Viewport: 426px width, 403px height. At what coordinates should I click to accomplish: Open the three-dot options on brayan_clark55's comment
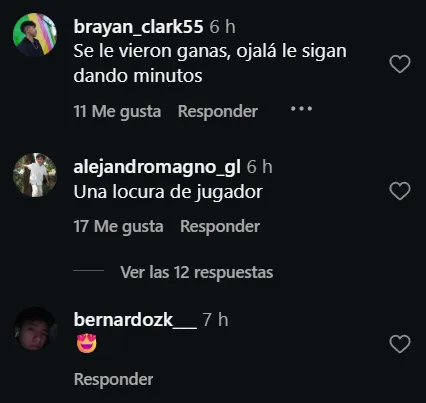click(x=301, y=109)
